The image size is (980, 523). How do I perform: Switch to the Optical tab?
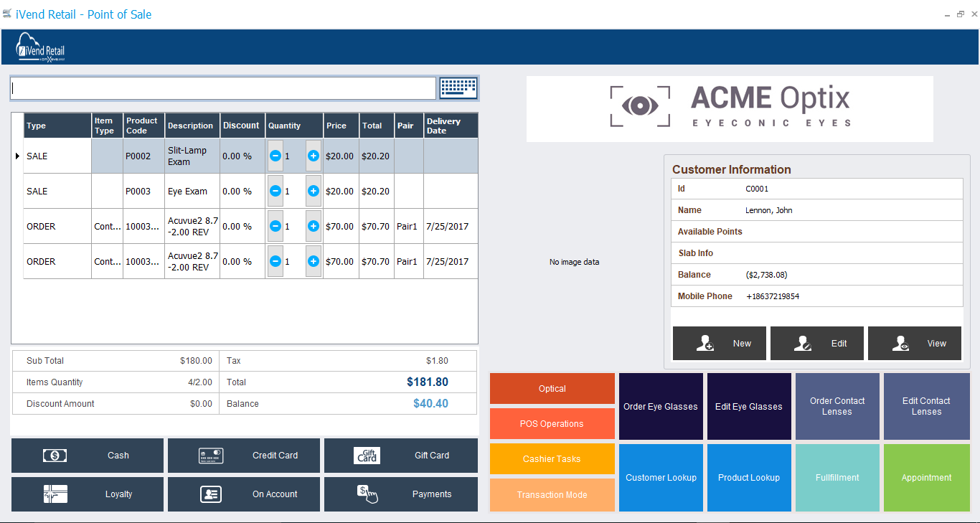[552, 389]
